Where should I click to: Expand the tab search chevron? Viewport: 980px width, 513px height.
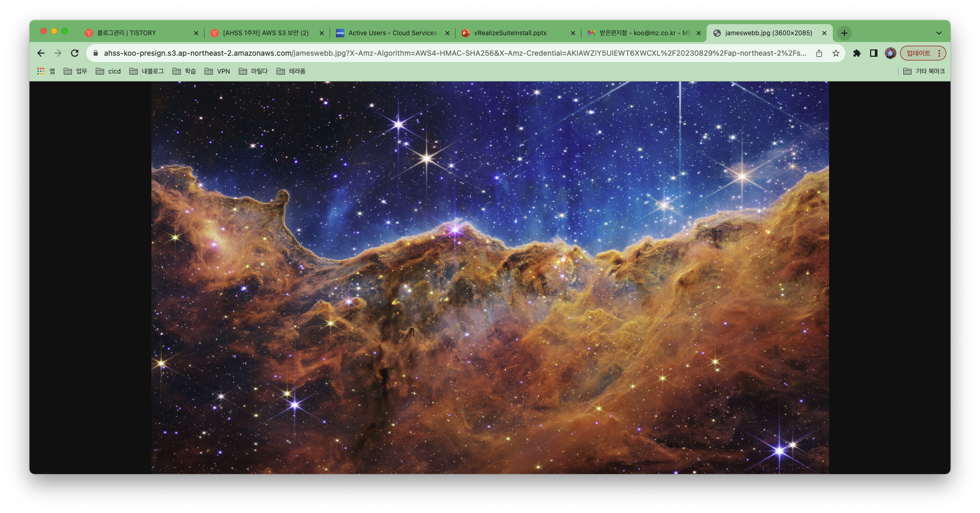[x=939, y=33]
